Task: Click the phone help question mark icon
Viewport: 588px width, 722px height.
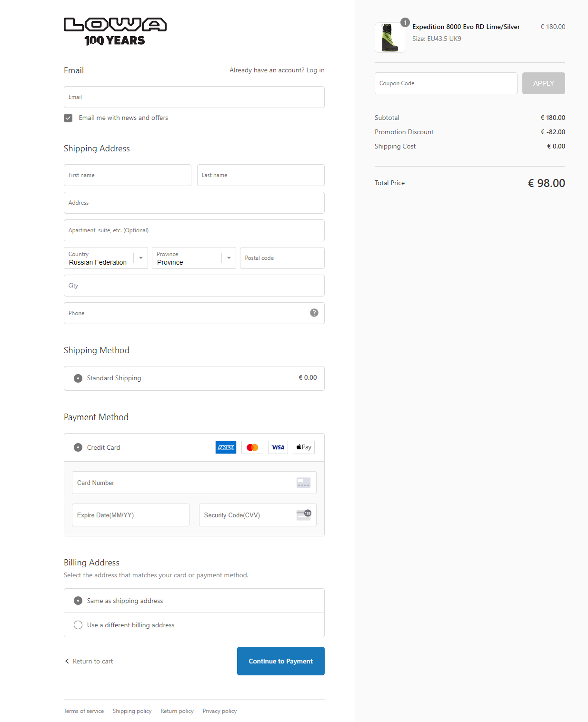Action: tap(314, 313)
